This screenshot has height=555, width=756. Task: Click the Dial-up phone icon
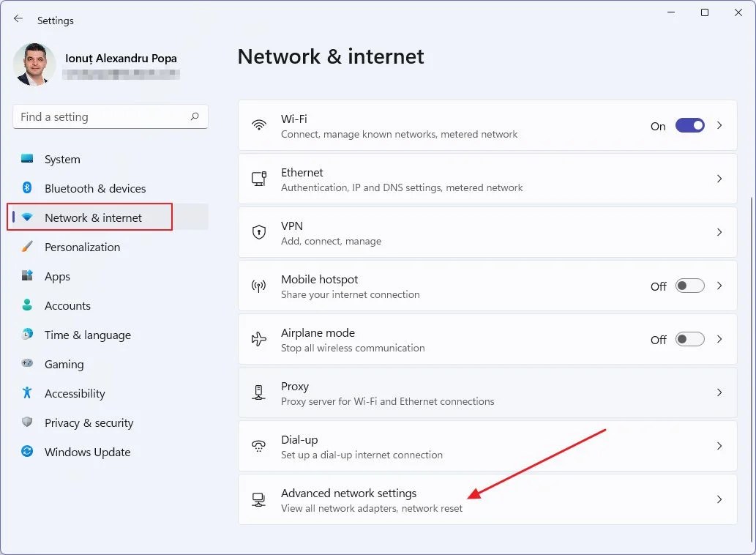pos(259,446)
